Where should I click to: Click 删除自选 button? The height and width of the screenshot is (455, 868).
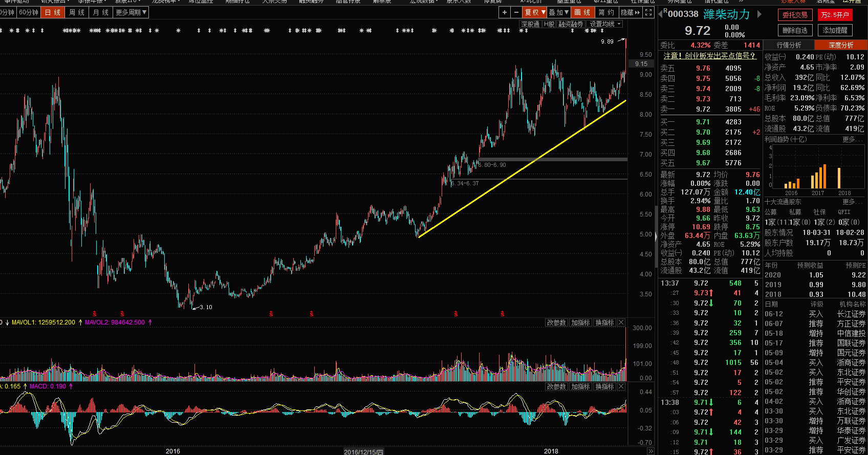coord(795,30)
